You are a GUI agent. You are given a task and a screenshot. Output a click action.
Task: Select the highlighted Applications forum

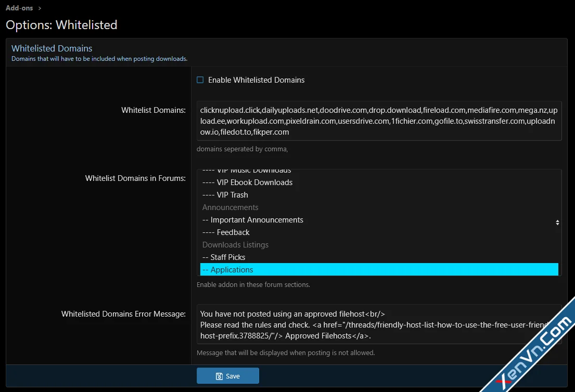tap(379, 270)
